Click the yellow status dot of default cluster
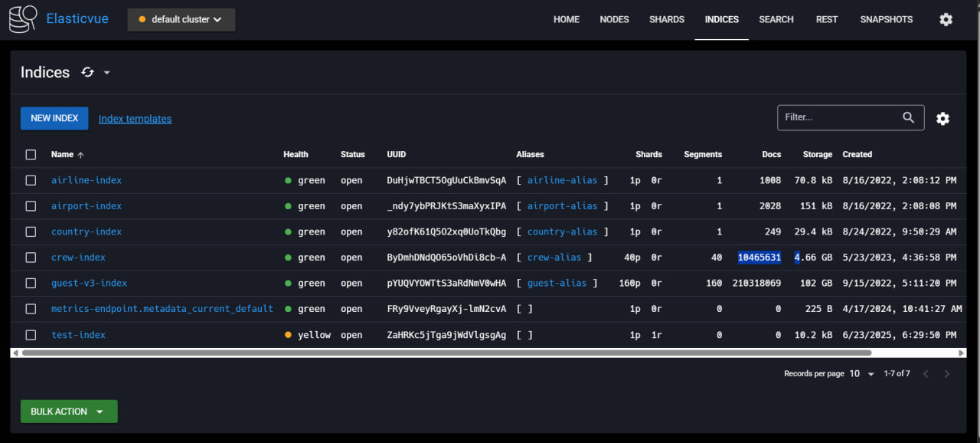Screen dimensions: 980x443 [x=142, y=19]
